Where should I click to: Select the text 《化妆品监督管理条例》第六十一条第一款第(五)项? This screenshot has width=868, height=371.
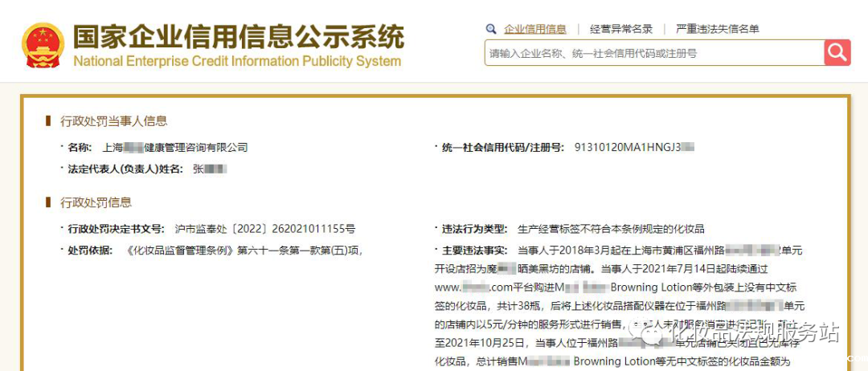242,251
